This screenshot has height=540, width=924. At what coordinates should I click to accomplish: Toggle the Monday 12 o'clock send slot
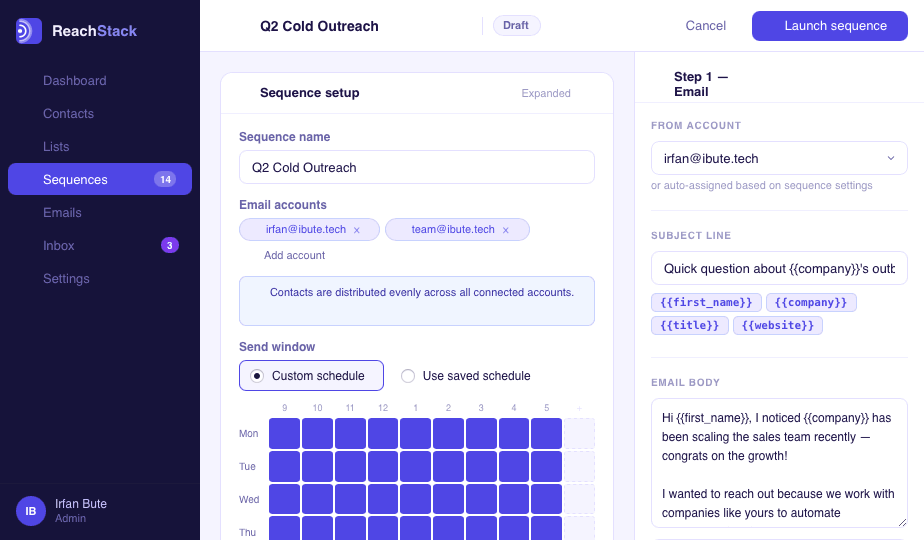[x=383, y=433]
